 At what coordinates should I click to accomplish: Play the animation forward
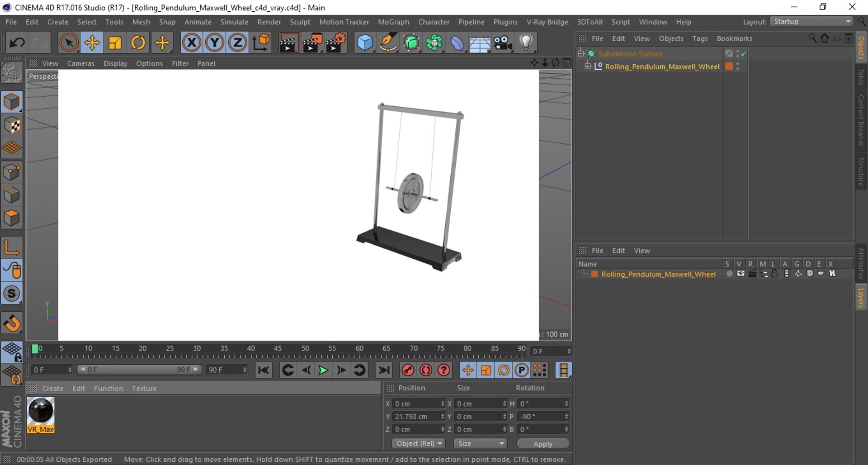[x=323, y=370]
